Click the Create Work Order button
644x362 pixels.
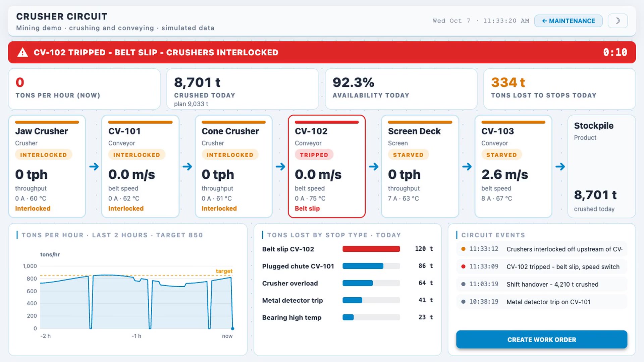point(541,340)
